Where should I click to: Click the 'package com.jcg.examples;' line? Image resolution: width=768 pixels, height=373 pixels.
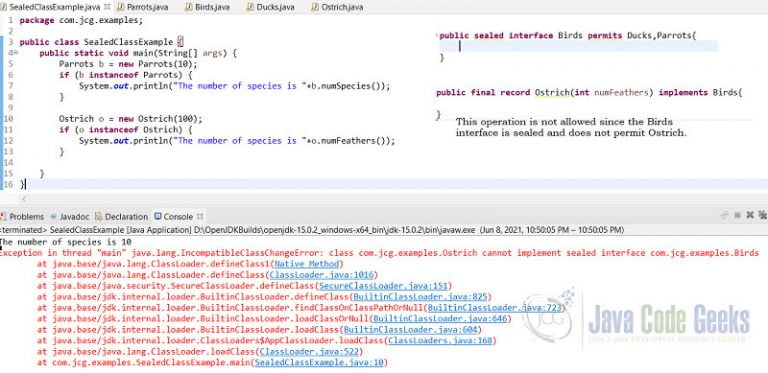[x=81, y=21]
